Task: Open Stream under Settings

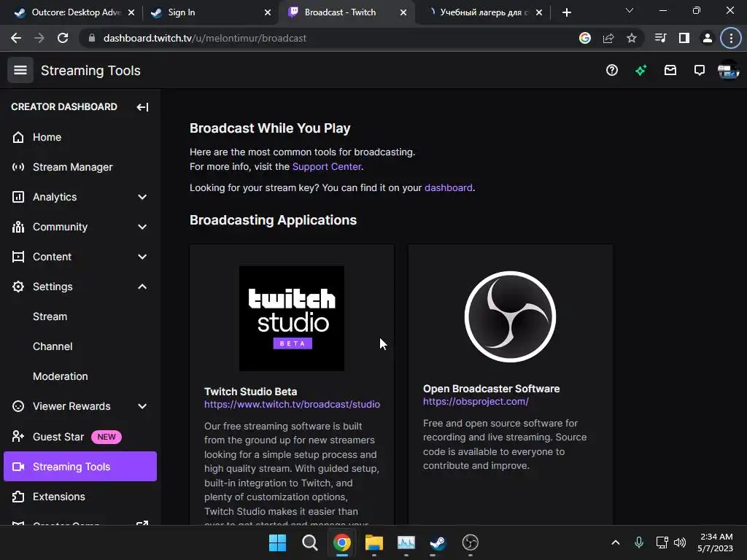Action: click(50, 316)
